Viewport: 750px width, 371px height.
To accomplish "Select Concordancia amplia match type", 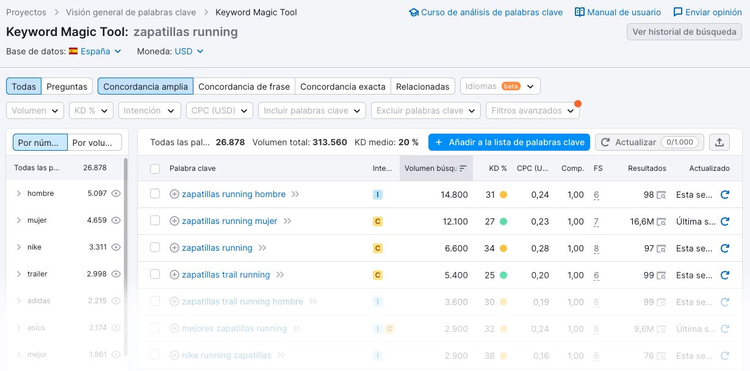I will point(145,87).
